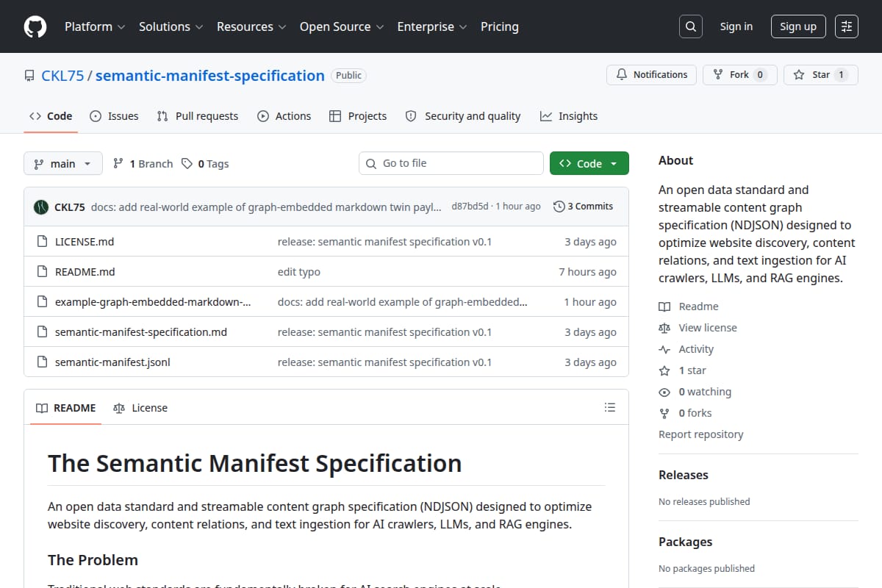The width and height of the screenshot is (882, 588).
Task: Open the Releases section heading
Action: tap(684, 475)
